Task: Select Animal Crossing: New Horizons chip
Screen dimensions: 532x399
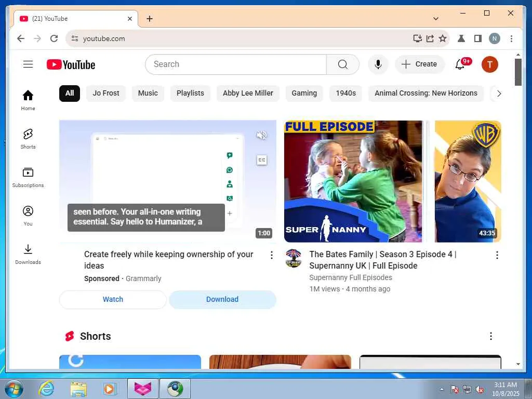Action: (426, 94)
